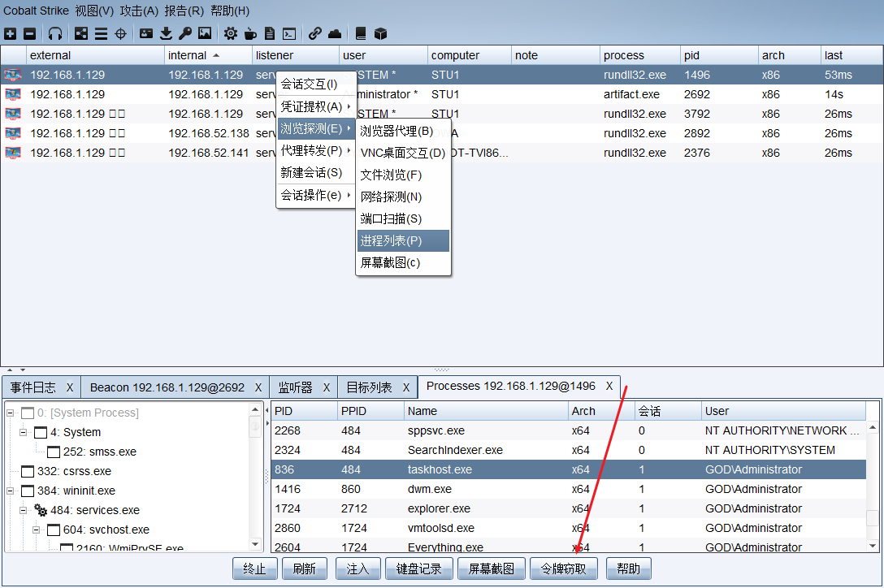Collapse the 384: wininit.exe tree node
This screenshot has height=588, width=884.
coord(10,491)
